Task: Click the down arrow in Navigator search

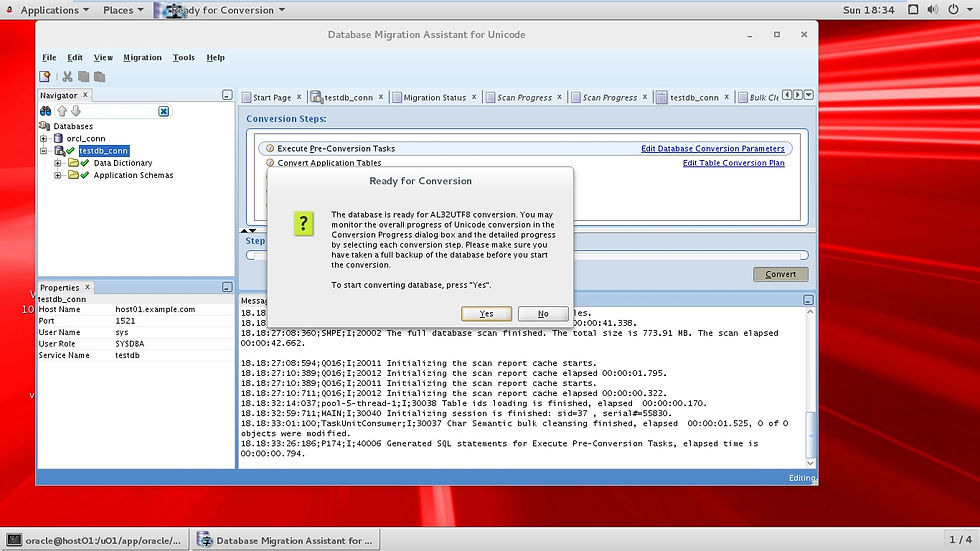Action: pyautogui.click(x=76, y=111)
